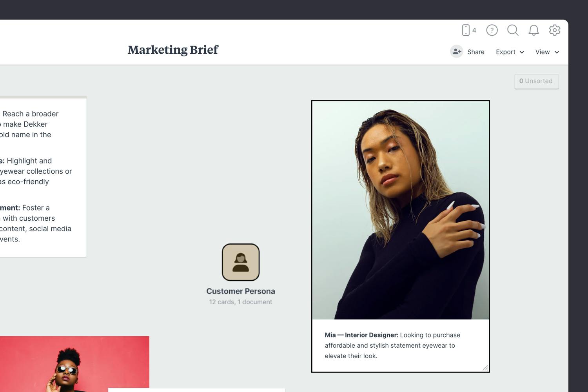Open the help question-mark menu

click(x=492, y=30)
